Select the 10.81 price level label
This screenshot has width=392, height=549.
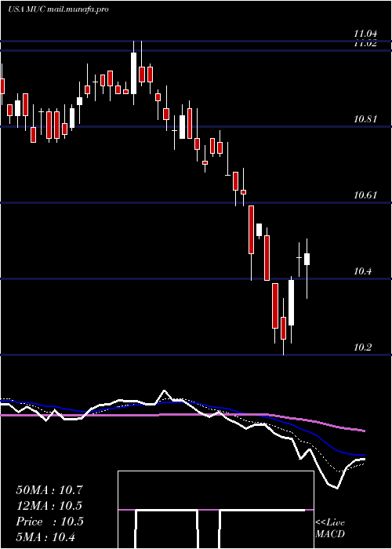tap(365, 119)
